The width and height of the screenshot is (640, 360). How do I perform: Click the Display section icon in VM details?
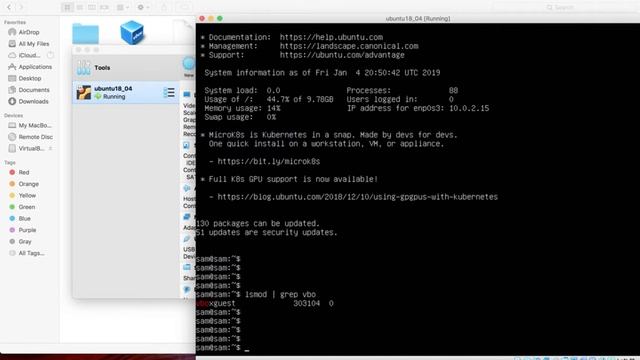(187, 94)
